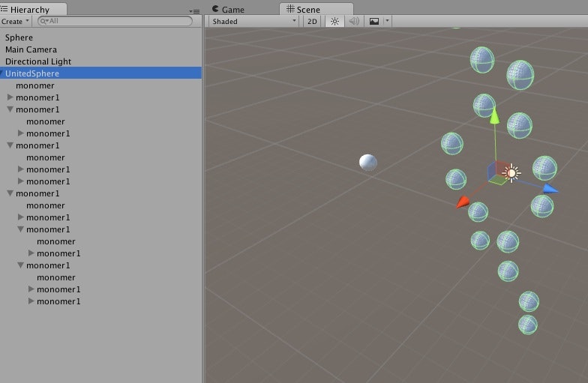Select Main Camera in the Hierarchy

click(31, 49)
